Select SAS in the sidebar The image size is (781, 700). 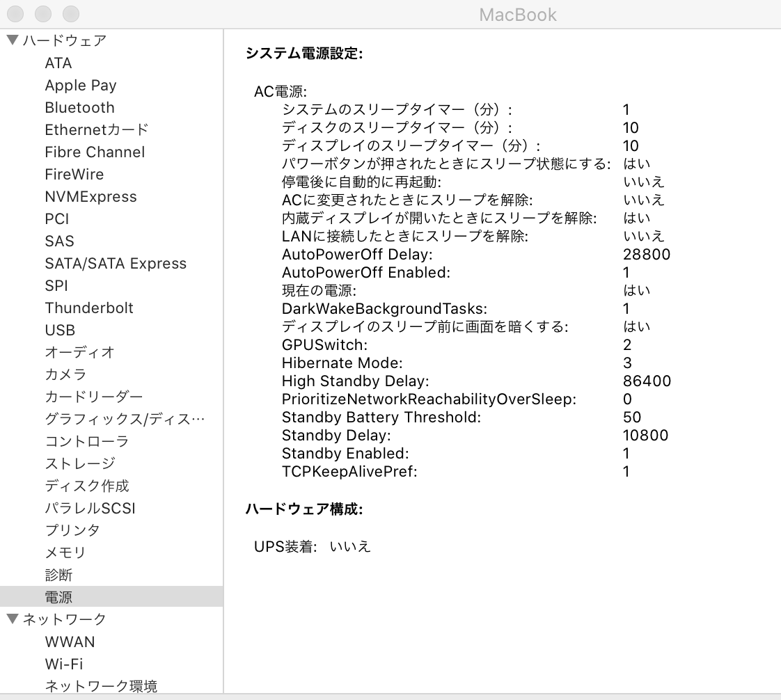pyautogui.click(x=59, y=241)
